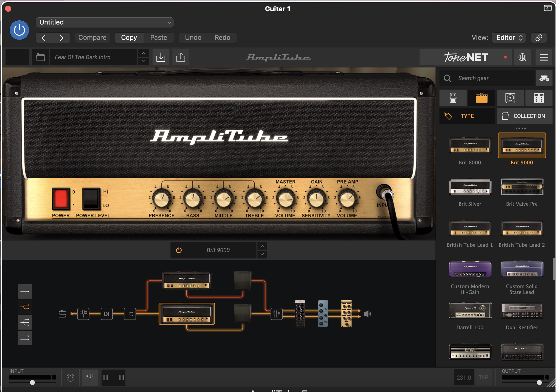Select the Brit 8000 amp thumbnail
This screenshot has width=556, height=392.
(470, 145)
